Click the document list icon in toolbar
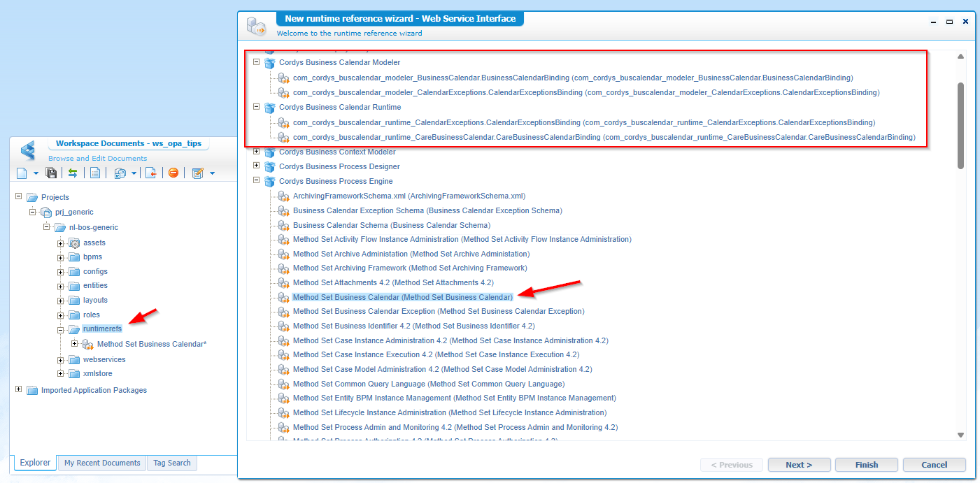 (x=95, y=173)
